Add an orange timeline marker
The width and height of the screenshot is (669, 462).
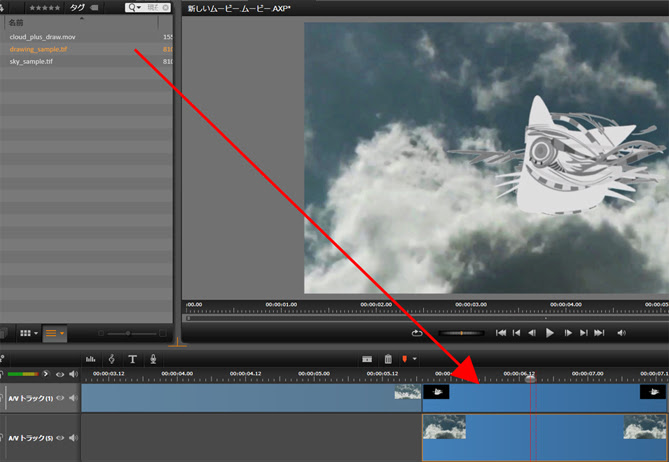404,359
